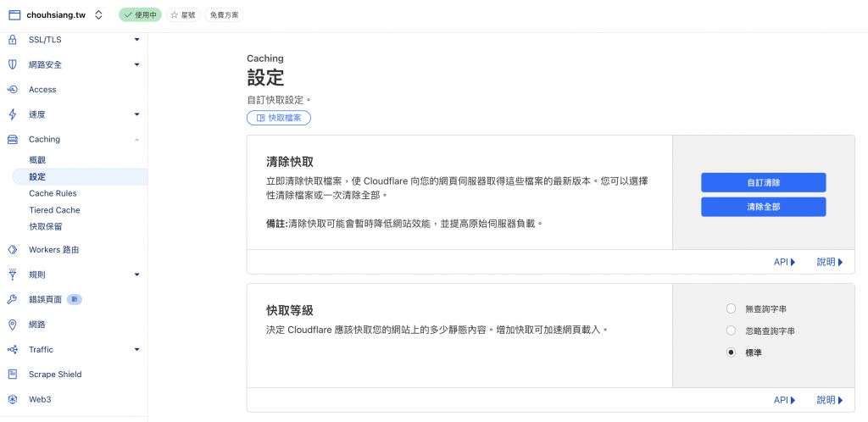Viewport: 868px width, 422px height.
Task: Expand the 網路安全 dropdown arrow
Action: (136, 64)
